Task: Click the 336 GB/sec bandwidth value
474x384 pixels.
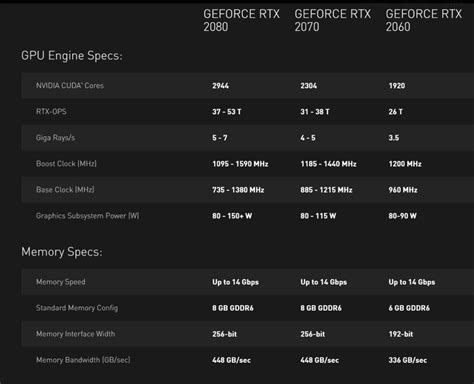Action: coord(408,360)
